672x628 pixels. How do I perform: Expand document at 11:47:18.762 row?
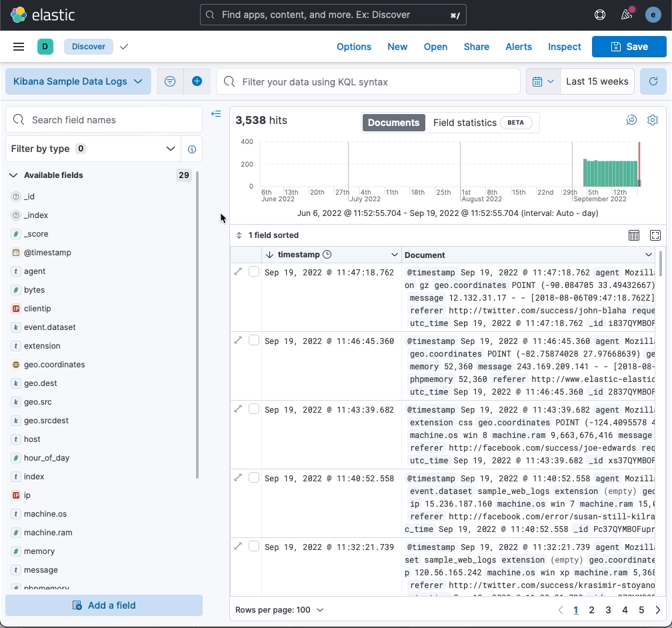[238, 271]
